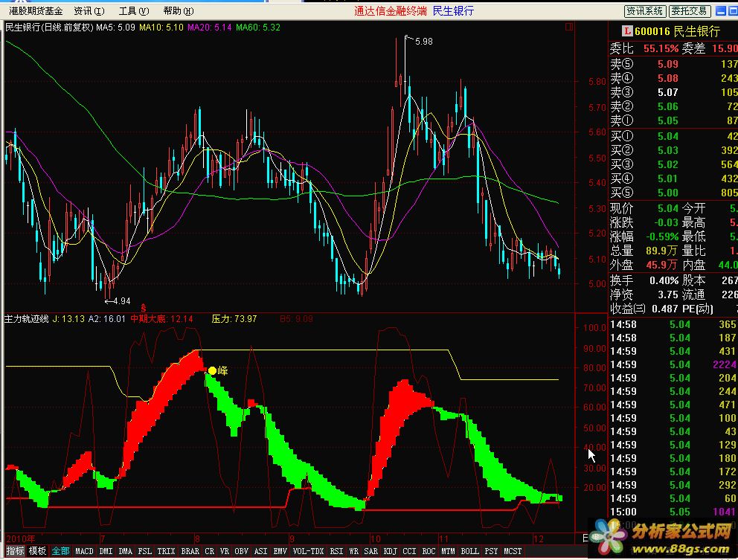Switch indicator to EMV
The image size is (738, 560).
coord(280,551)
